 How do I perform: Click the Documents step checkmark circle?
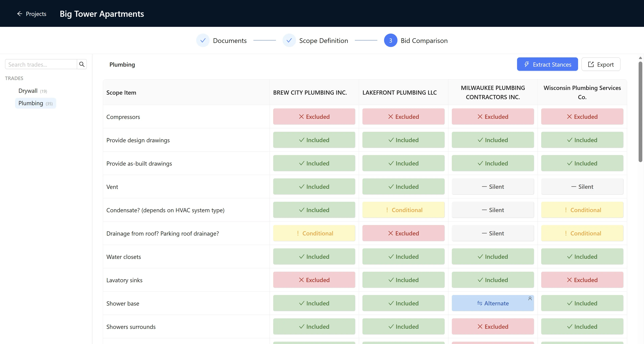pyautogui.click(x=203, y=40)
